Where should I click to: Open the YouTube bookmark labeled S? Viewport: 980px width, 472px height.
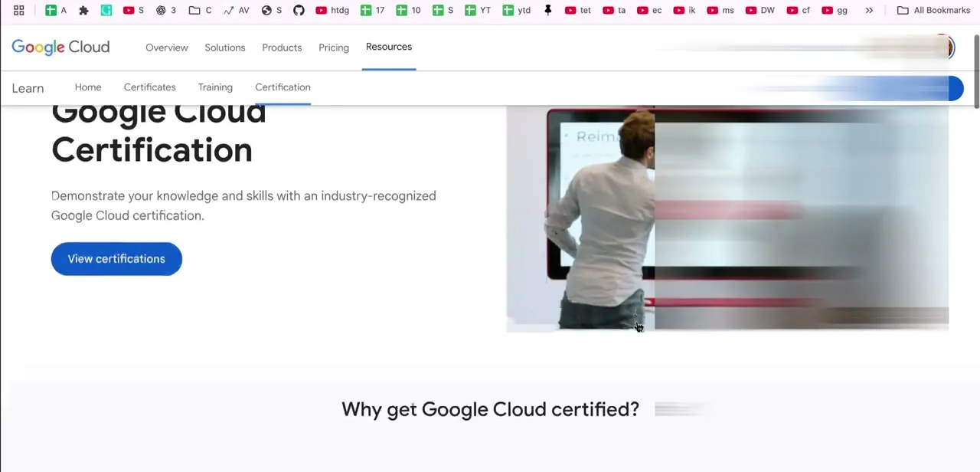(x=134, y=11)
